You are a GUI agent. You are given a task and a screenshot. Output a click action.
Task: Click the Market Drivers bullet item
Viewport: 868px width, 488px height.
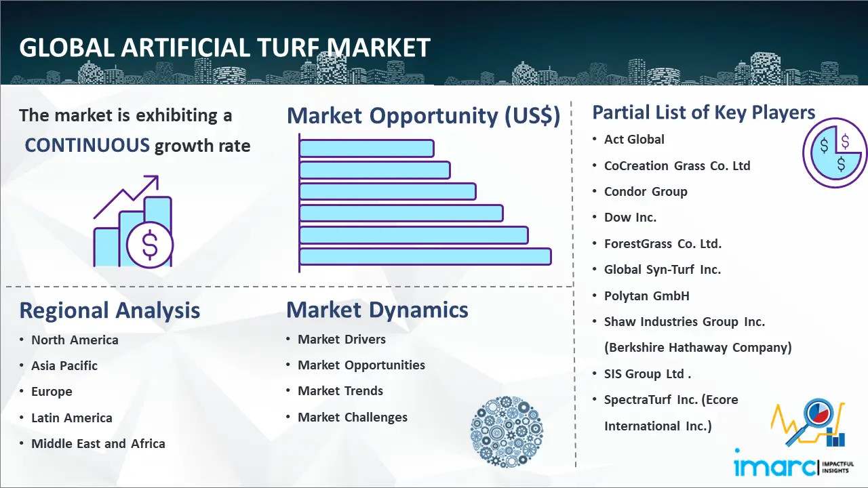(342, 340)
